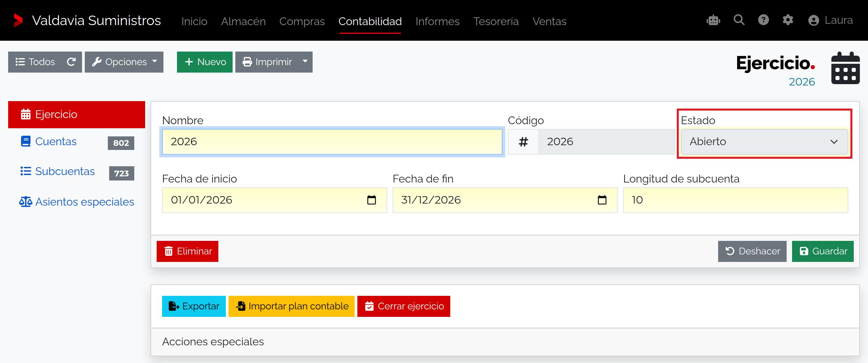868x363 pixels.
Task: Open the settings gear icon
Action: tap(788, 20)
